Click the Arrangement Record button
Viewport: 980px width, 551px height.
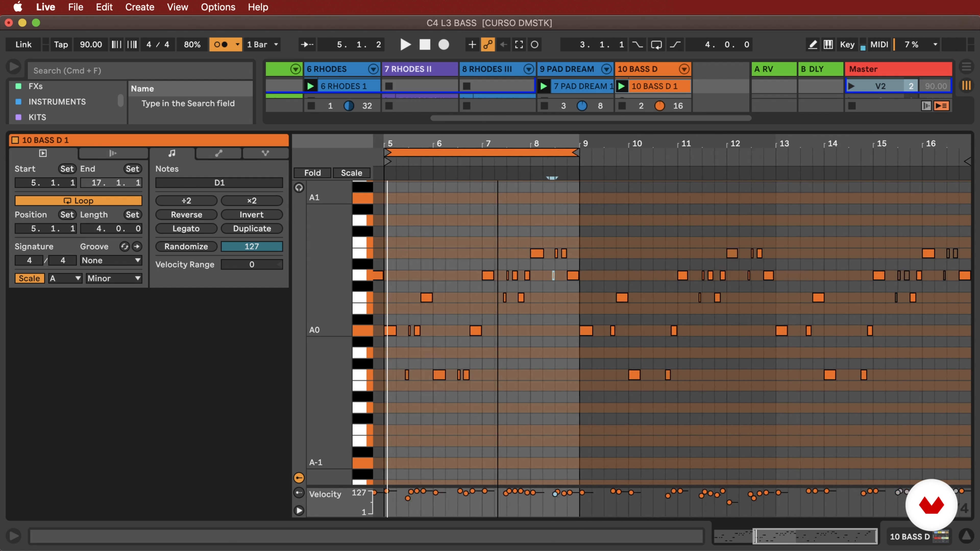(444, 44)
